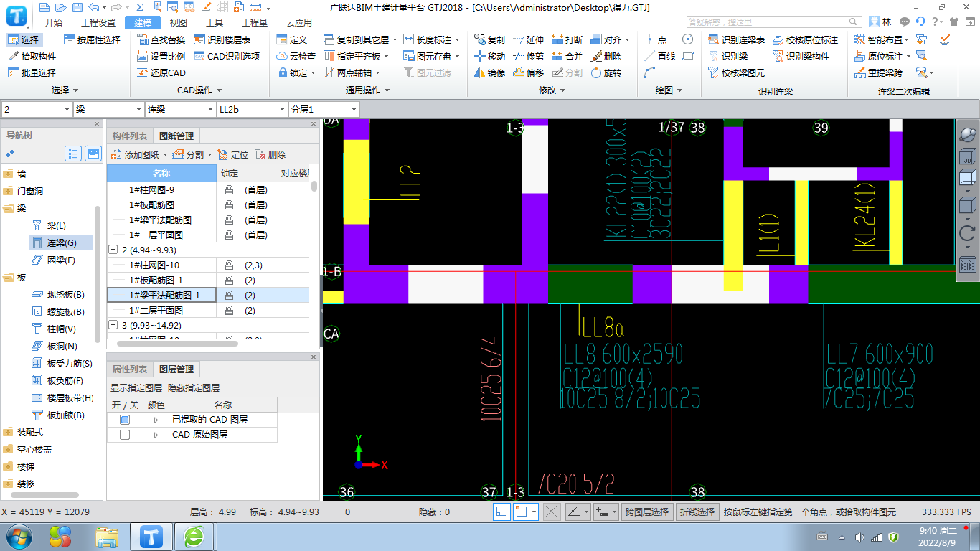Toggle lock for 1#梁平法配筋图 row
Image resolution: width=980 pixels, height=551 pixels.
[229, 220]
